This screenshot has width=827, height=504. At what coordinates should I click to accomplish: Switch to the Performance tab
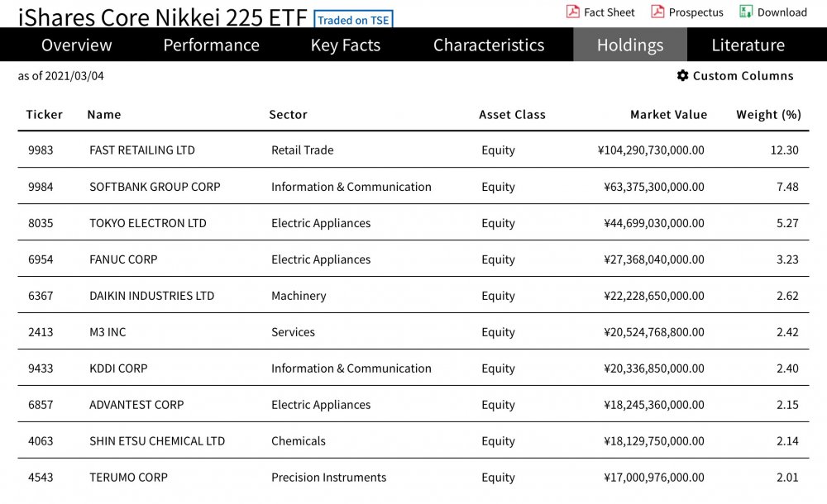(x=211, y=45)
